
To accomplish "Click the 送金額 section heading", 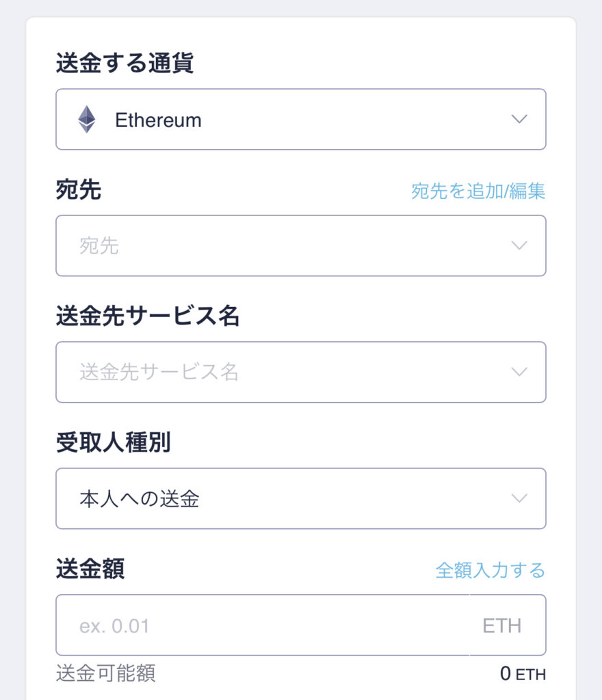I will click(90, 569).
